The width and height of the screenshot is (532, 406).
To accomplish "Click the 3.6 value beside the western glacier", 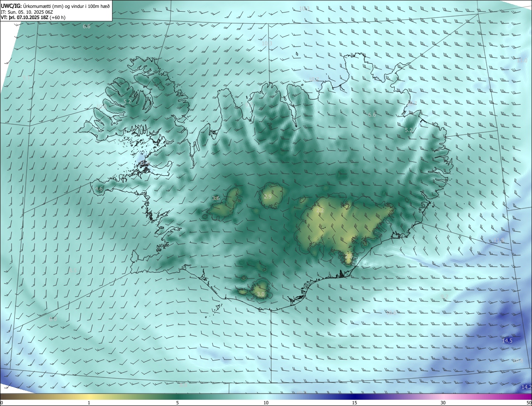I will point(216,198).
